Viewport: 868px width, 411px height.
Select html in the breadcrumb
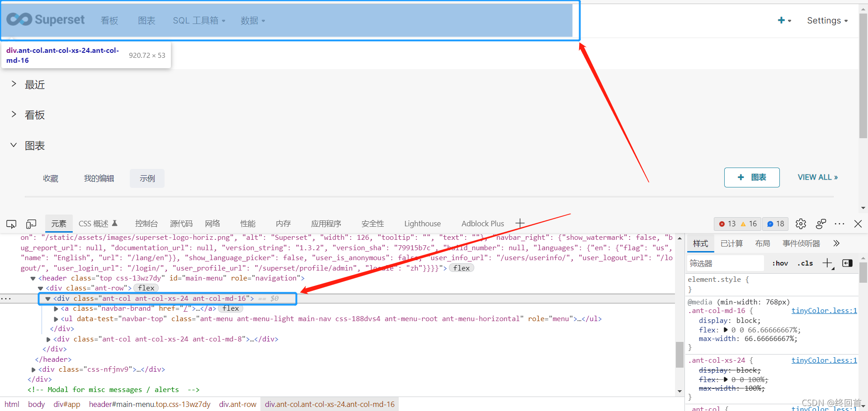[12, 404]
